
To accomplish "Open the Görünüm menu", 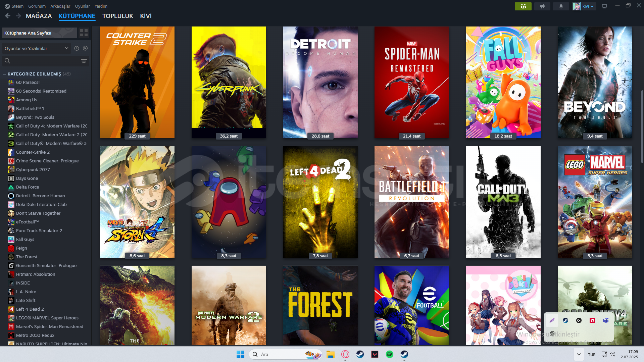I will [x=37, y=6].
